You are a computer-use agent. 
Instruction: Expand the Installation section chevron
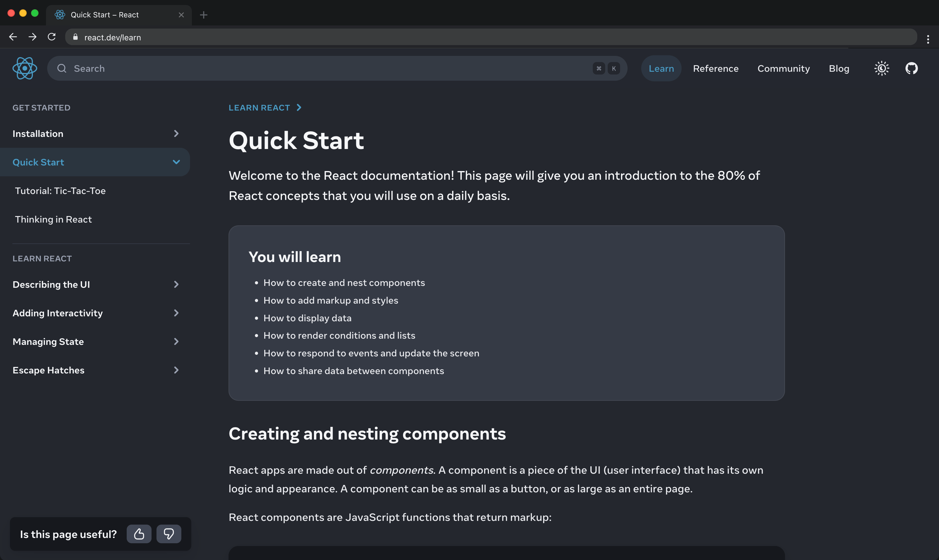[x=176, y=133]
